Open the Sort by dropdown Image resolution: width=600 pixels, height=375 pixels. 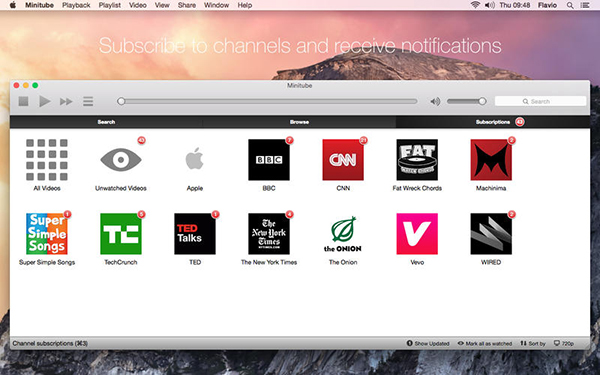(533, 344)
